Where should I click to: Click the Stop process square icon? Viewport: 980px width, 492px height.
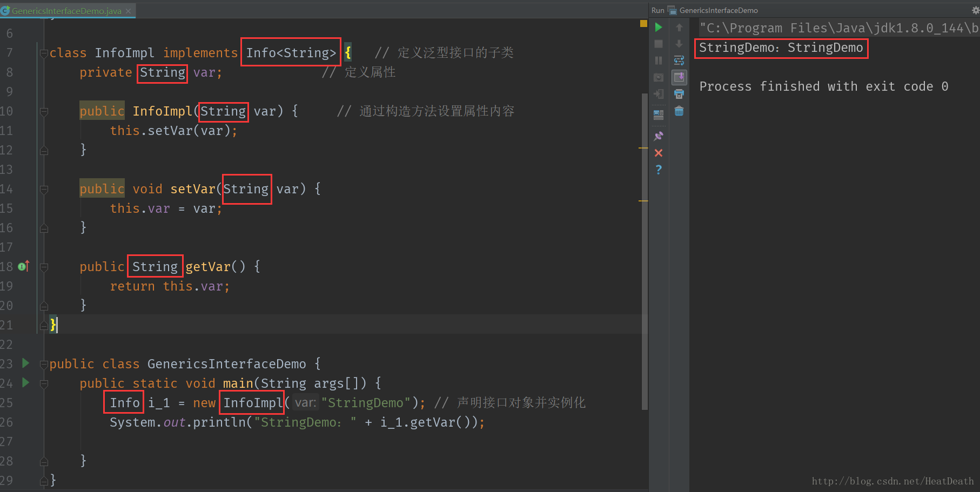point(659,44)
